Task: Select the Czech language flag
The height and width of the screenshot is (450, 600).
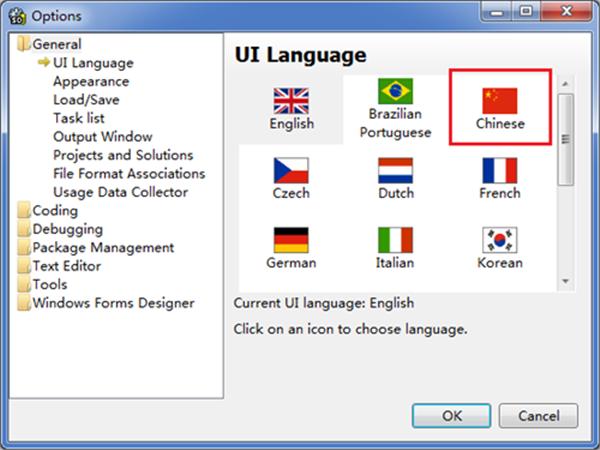Action: pyautogui.click(x=291, y=171)
